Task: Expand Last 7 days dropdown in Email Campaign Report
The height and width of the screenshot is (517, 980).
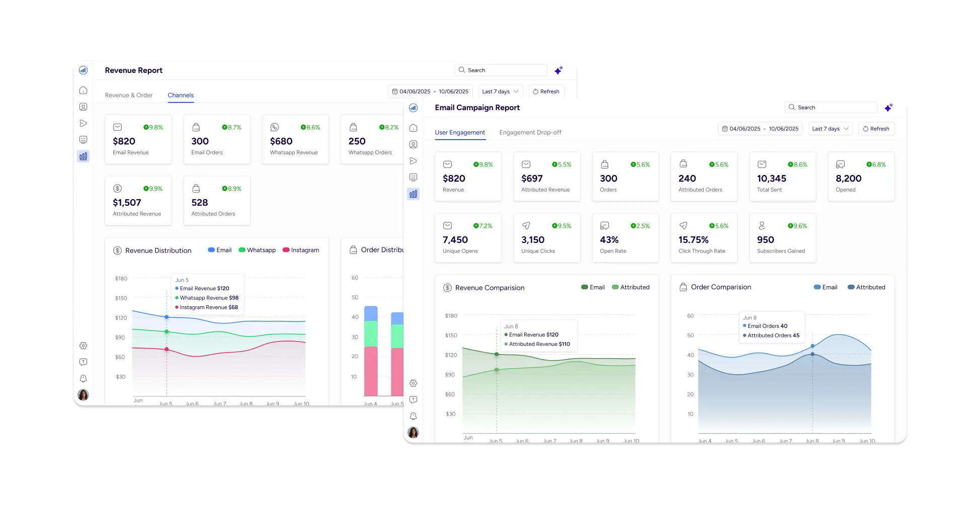Action: (830, 129)
